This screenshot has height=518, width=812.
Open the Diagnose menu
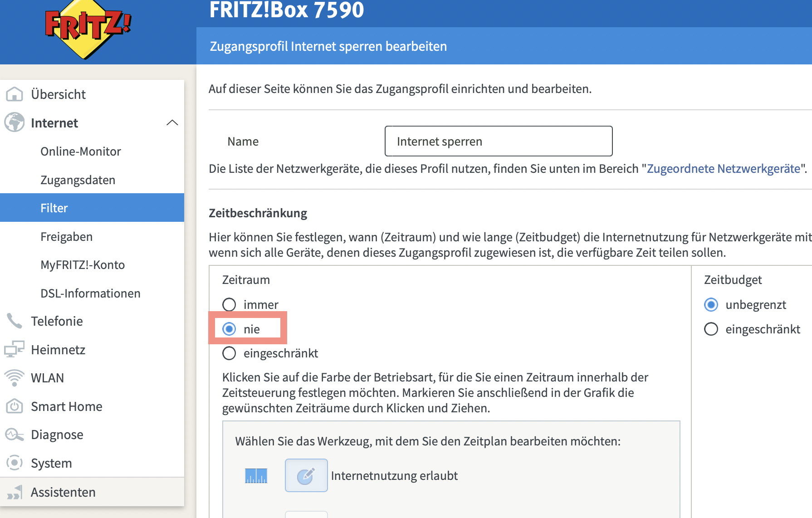click(92, 435)
